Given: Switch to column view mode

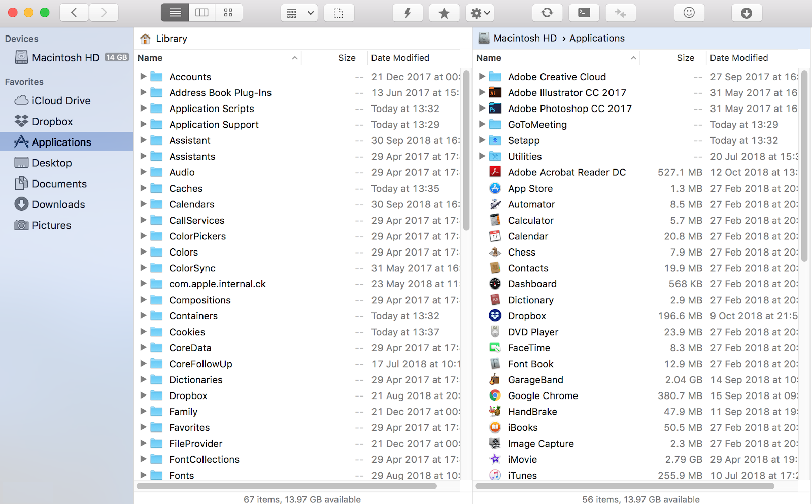Looking at the screenshot, I should [x=202, y=13].
